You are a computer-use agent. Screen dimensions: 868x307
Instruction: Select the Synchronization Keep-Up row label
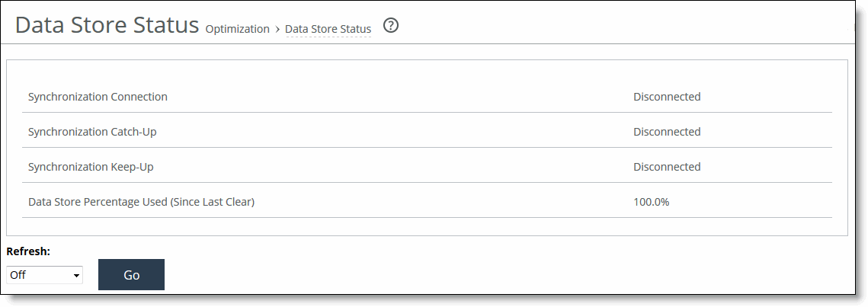coord(91,167)
